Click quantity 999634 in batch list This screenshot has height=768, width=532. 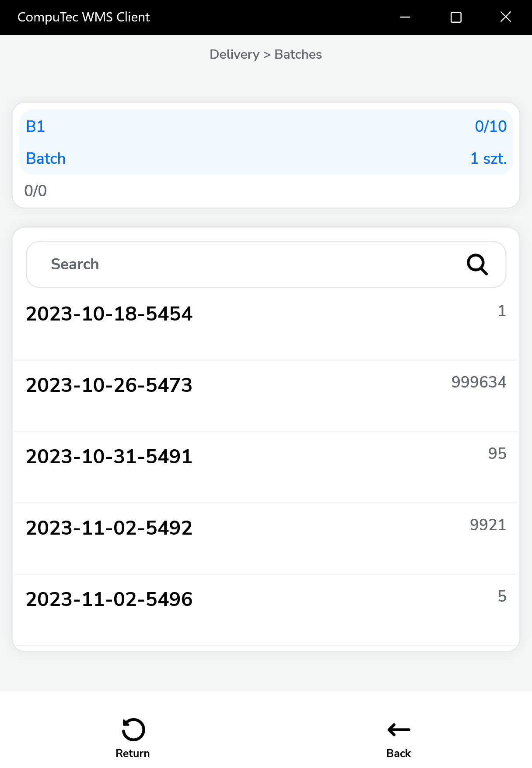pyautogui.click(x=479, y=382)
